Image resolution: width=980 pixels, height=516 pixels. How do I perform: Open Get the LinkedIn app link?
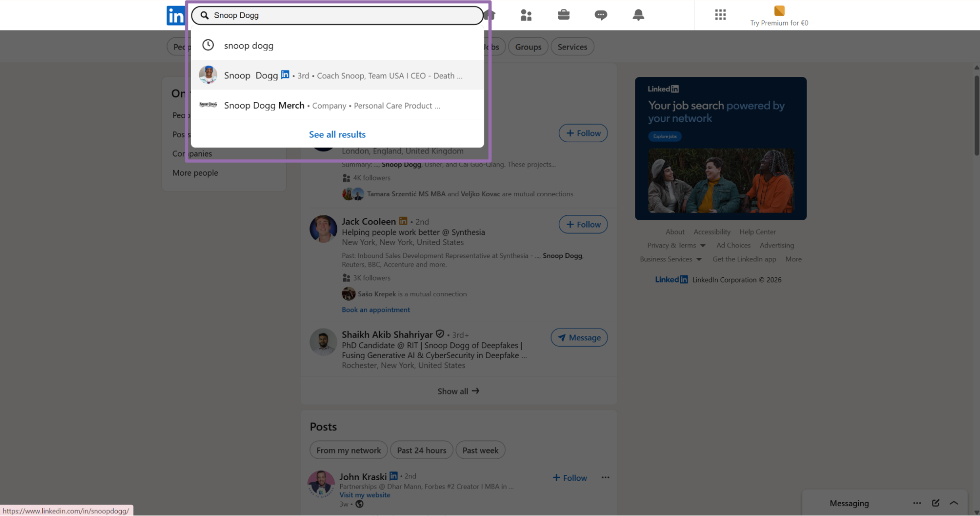[744, 259]
